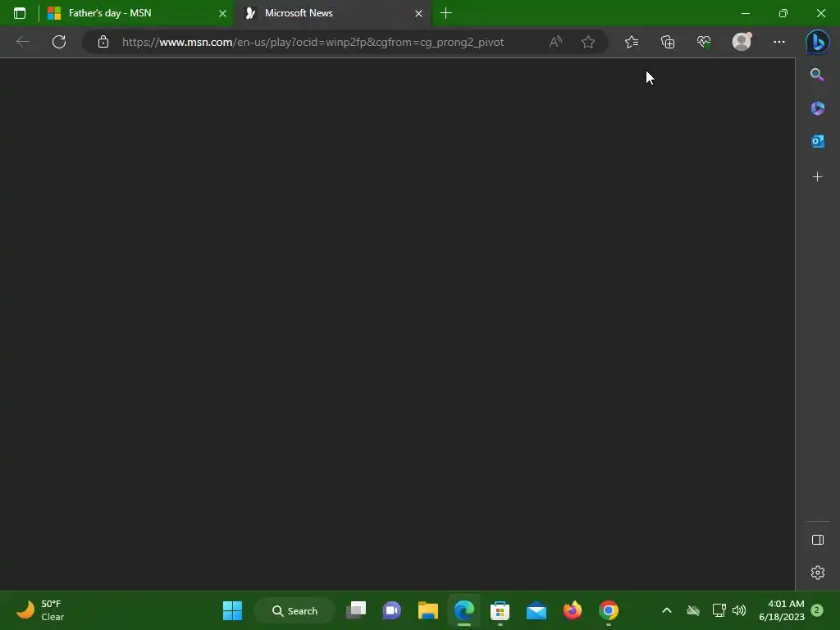Open network status tray icon

click(719, 610)
